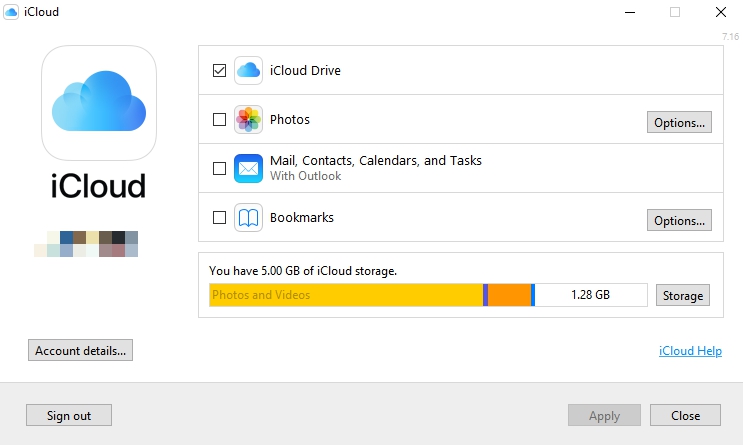743x445 pixels.
Task: Click the iCloud Drive cloud icon
Action: click(248, 71)
